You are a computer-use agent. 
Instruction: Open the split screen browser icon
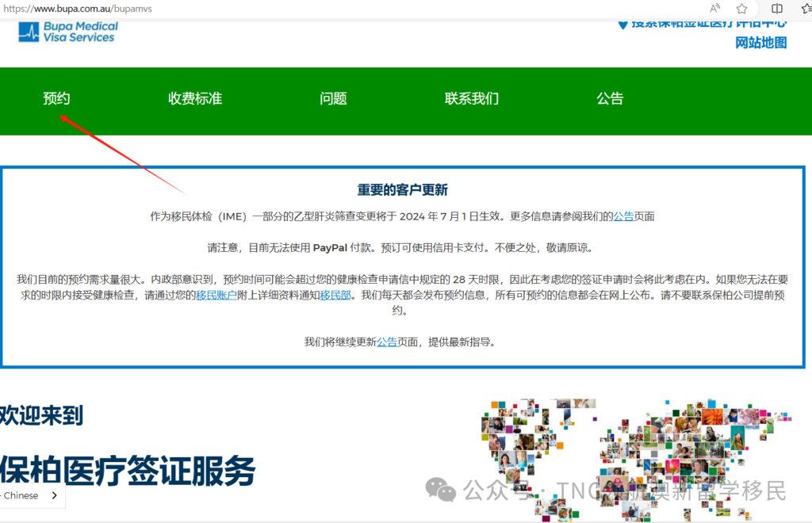coord(777,9)
